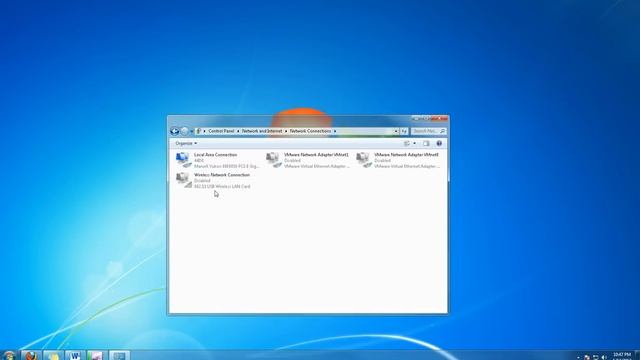Viewport: 640px width, 360px height.
Task: Expand the arrow after Network and Internet
Action: click(286, 131)
